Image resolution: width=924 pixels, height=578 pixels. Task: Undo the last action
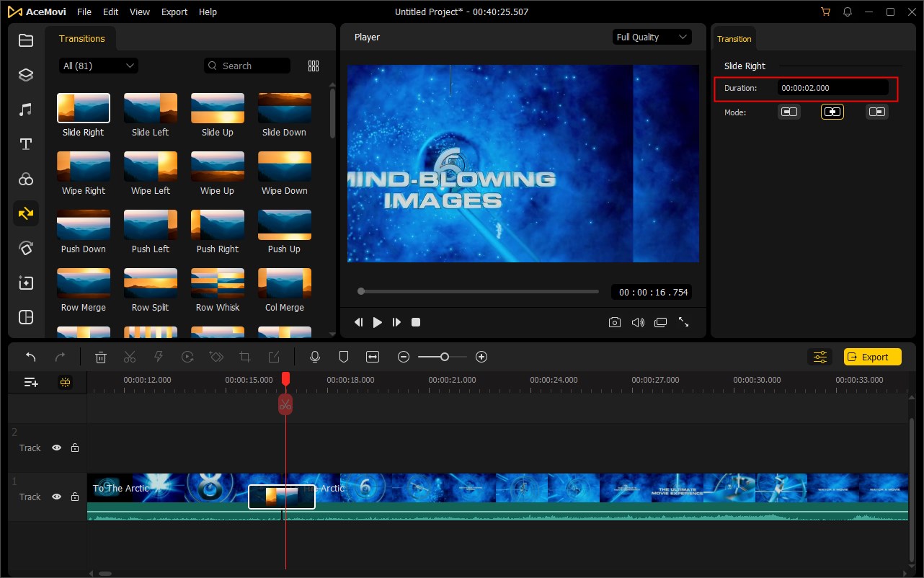pyautogui.click(x=30, y=357)
